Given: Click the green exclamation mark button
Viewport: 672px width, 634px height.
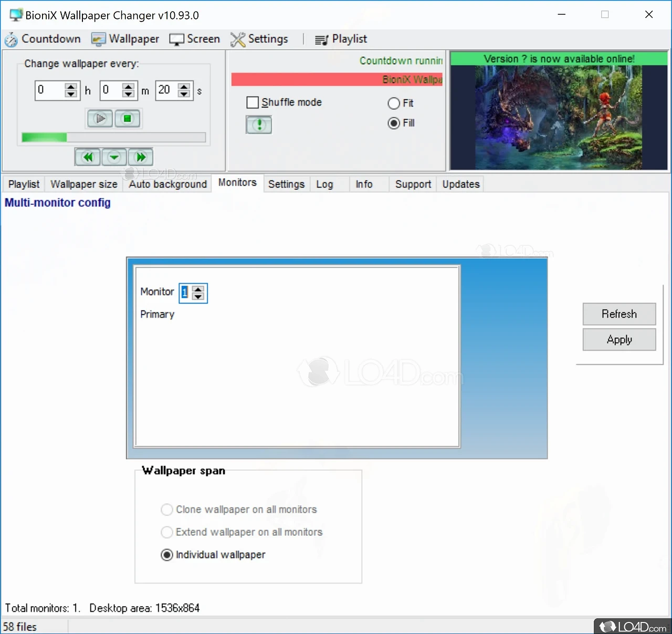Looking at the screenshot, I should (259, 125).
